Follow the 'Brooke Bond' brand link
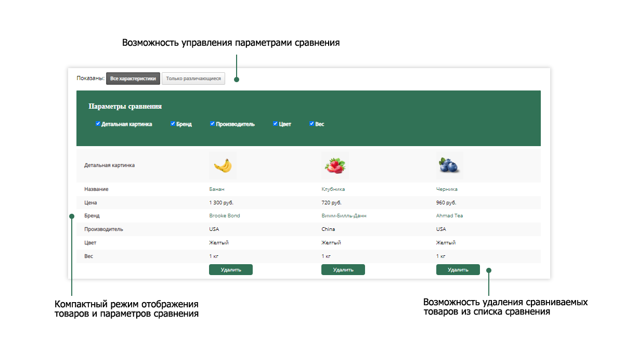This screenshot has height=364, width=624. point(225,216)
